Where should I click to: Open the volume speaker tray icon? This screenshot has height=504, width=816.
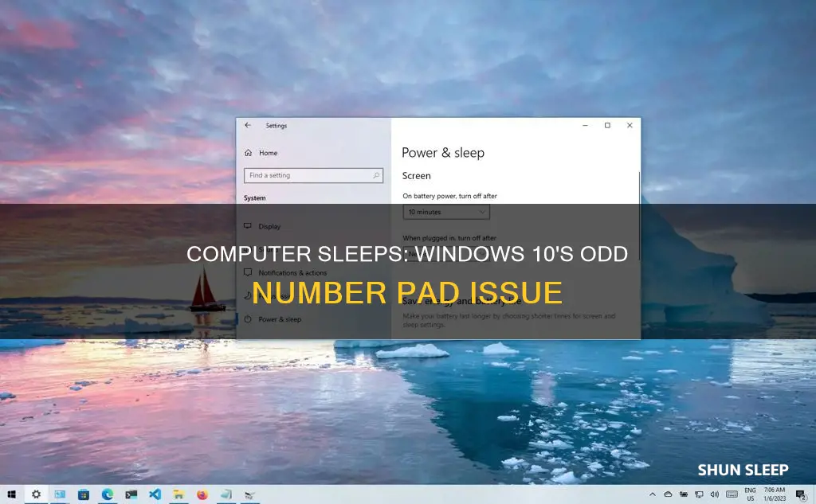pos(715,494)
